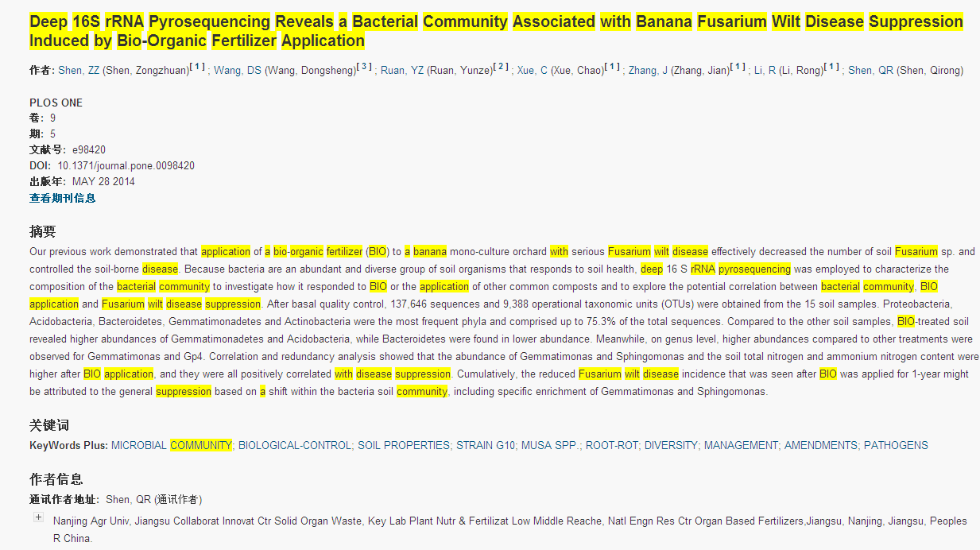The width and height of the screenshot is (980, 550).
Task: Follow the MUSA SPP. keyword link
Action: (x=550, y=445)
